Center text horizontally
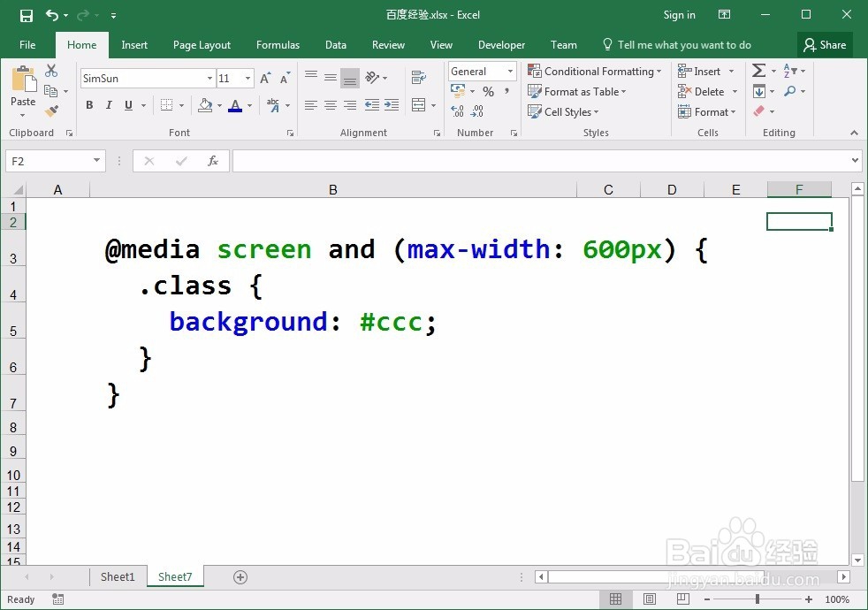Viewport: 868px width, 610px height. pos(331,105)
